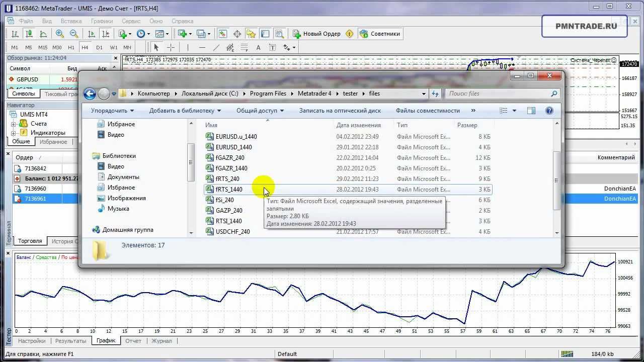Switch to the Отчет tester tab
Screen dimensions: 644x362
pos(133,341)
